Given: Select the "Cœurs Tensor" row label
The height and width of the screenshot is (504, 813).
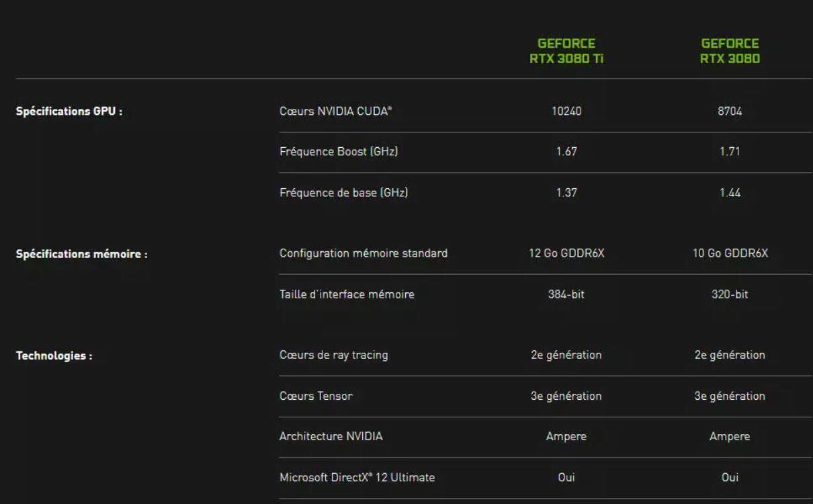Looking at the screenshot, I should point(316,396).
